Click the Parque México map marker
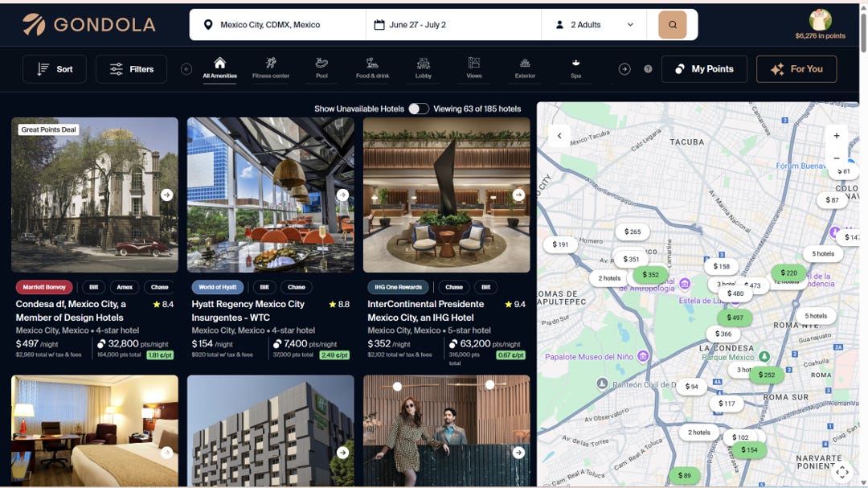Image resolution: width=868 pixels, height=488 pixels. [764, 356]
